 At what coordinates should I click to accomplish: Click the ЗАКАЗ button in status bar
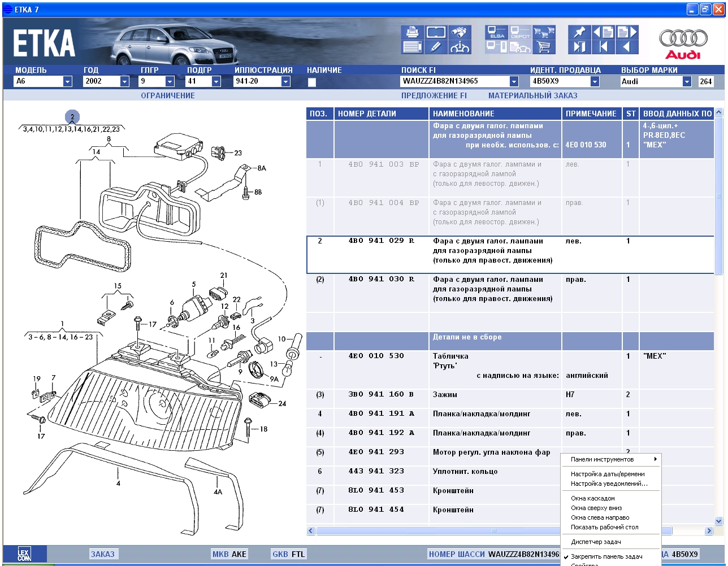tap(103, 554)
